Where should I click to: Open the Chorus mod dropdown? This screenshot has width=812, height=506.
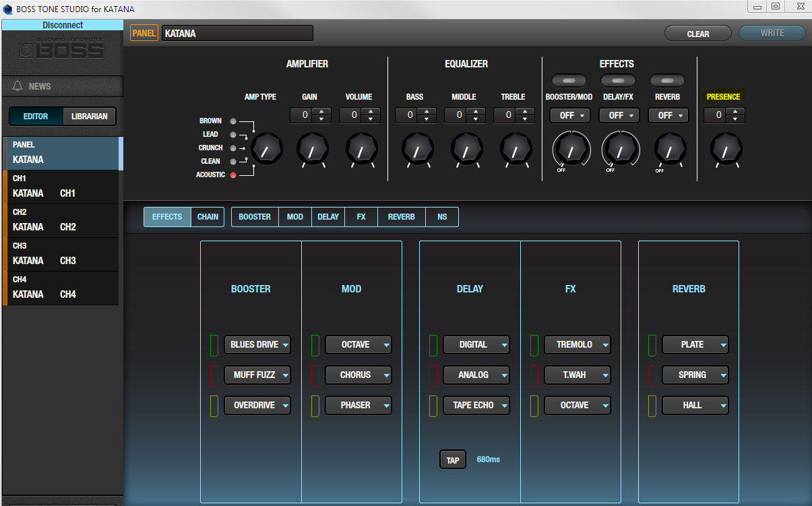pyautogui.click(x=358, y=375)
